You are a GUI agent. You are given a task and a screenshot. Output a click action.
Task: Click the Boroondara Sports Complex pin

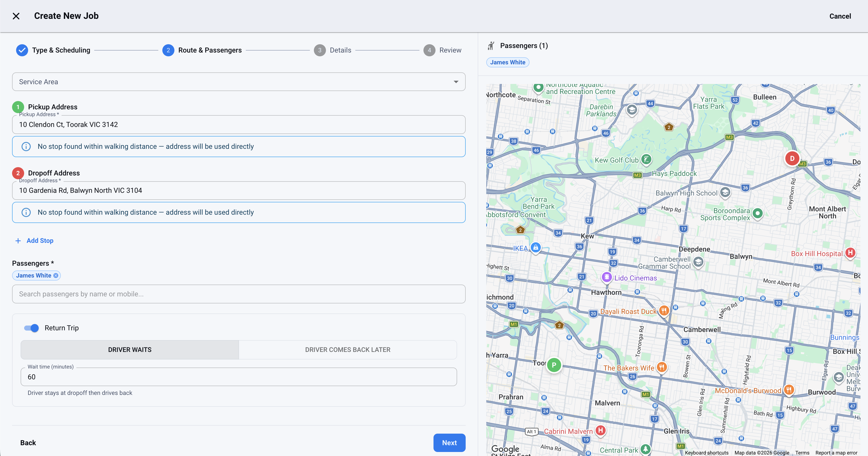tap(757, 213)
